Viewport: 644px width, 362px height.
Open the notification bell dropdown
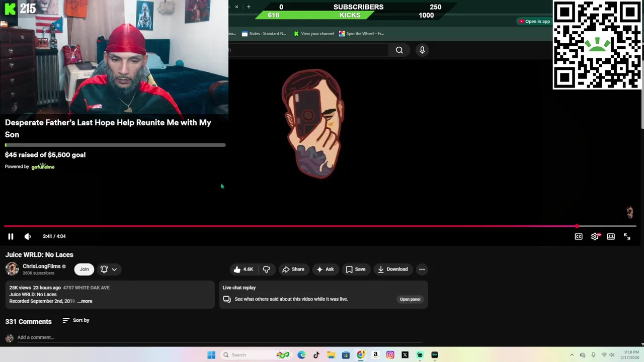point(109,269)
